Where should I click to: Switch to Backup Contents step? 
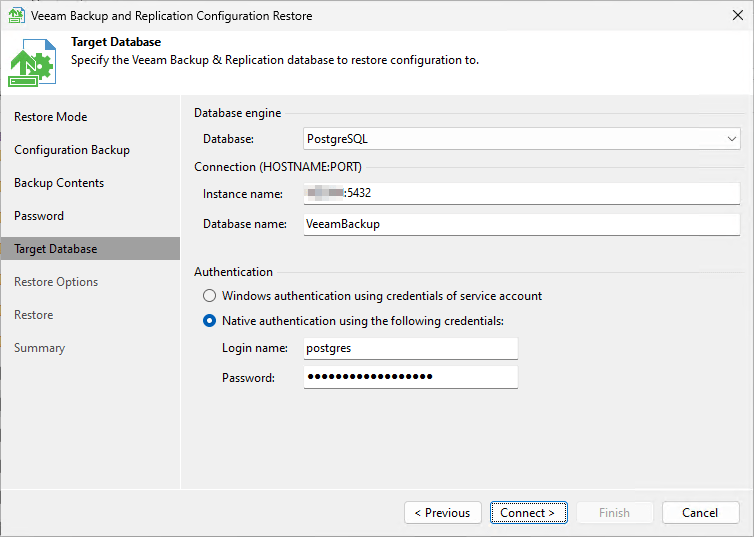pos(59,183)
